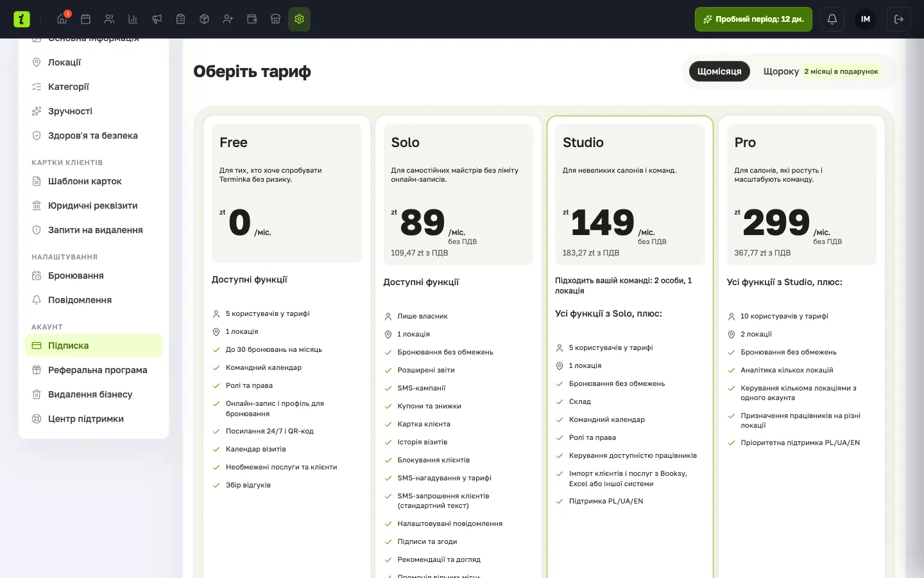This screenshot has height=578, width=924.
Task: Open the megaphone marketing icon
Action: (157, 19)
